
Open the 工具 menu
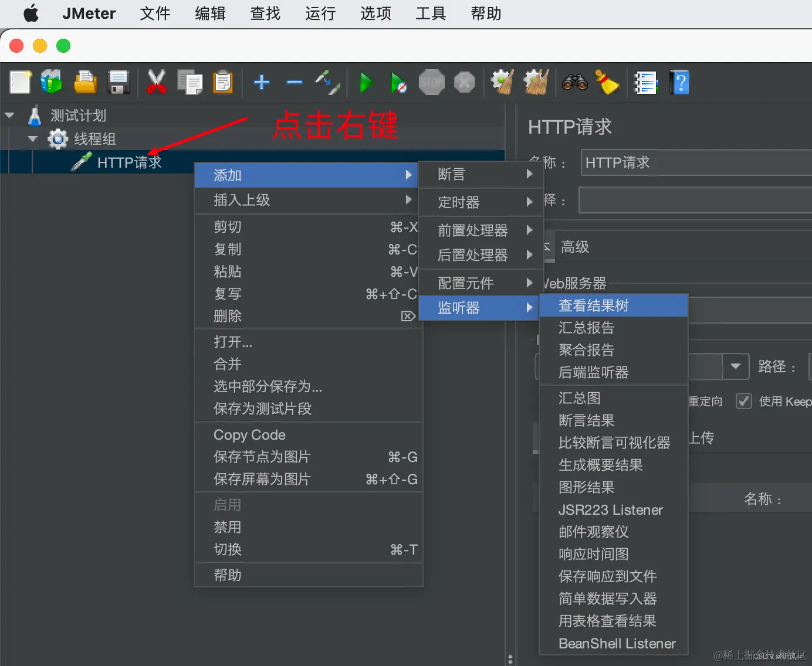pyautogui.click(x=431, y=13)
